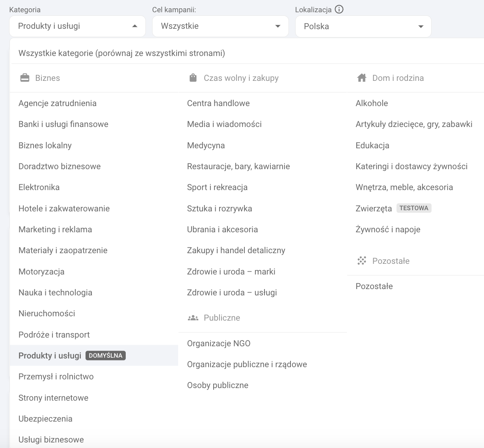Choose Zdrowie i uroda – marki
484x448 pixels.
tap(231, 272)
